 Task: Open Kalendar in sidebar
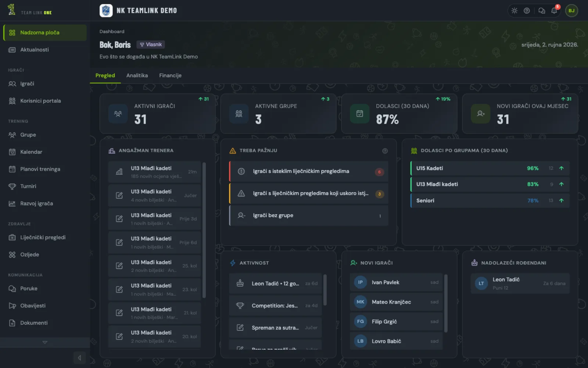pyautogui.click(x=45, y=152)
